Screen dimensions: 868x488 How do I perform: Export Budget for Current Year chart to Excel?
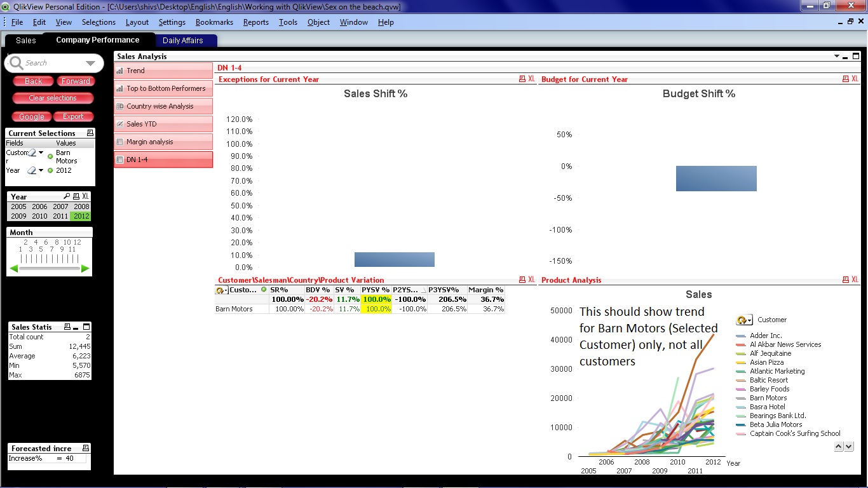[855, 79]
